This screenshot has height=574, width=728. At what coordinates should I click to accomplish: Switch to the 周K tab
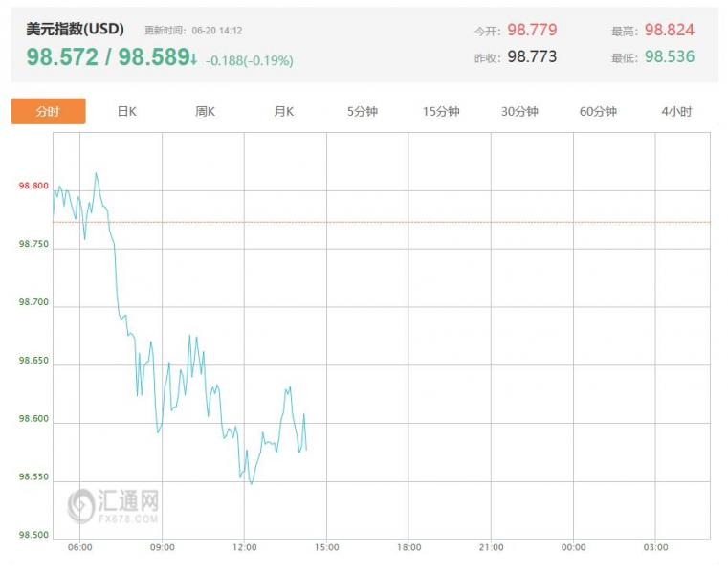(x=206, y=111)
